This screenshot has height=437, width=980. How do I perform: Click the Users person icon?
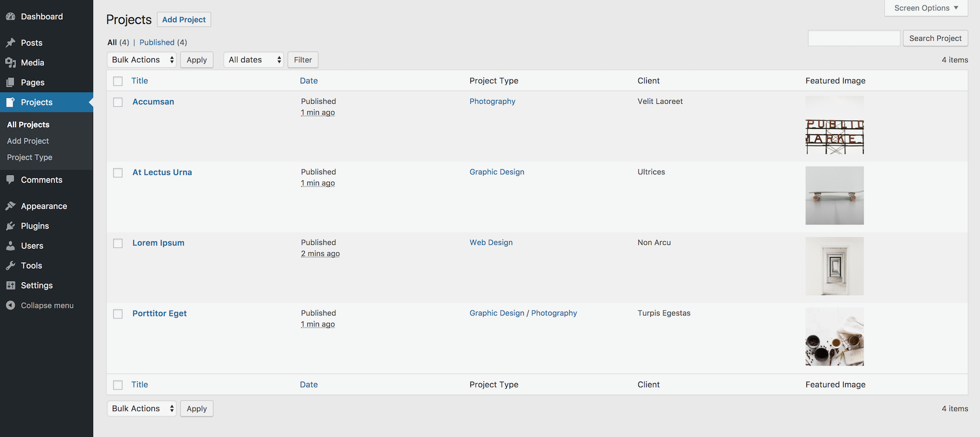[11, 246]
